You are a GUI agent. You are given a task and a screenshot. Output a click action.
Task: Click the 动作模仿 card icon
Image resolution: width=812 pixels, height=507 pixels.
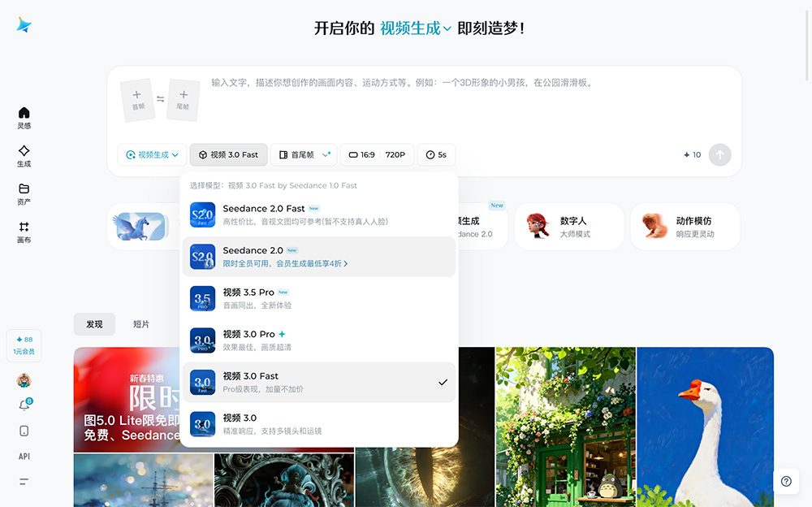654,226
